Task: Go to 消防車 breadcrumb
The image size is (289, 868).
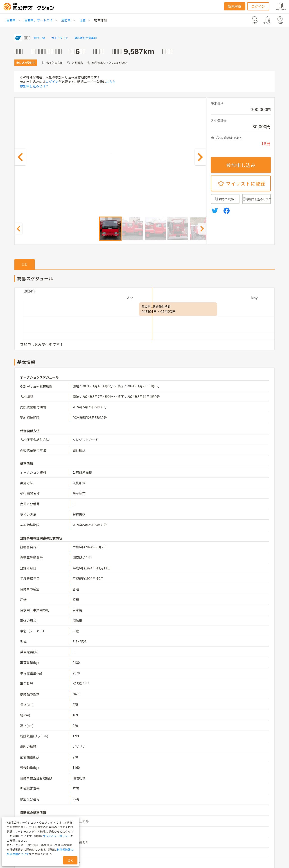Action: click(66, 20)
